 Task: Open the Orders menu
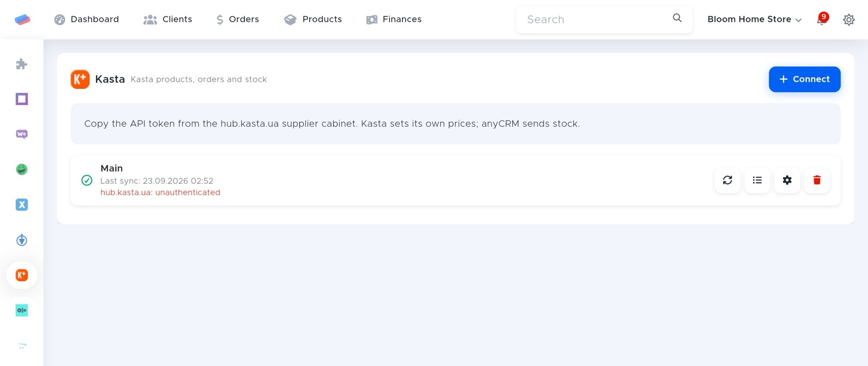tap(238, 20)
